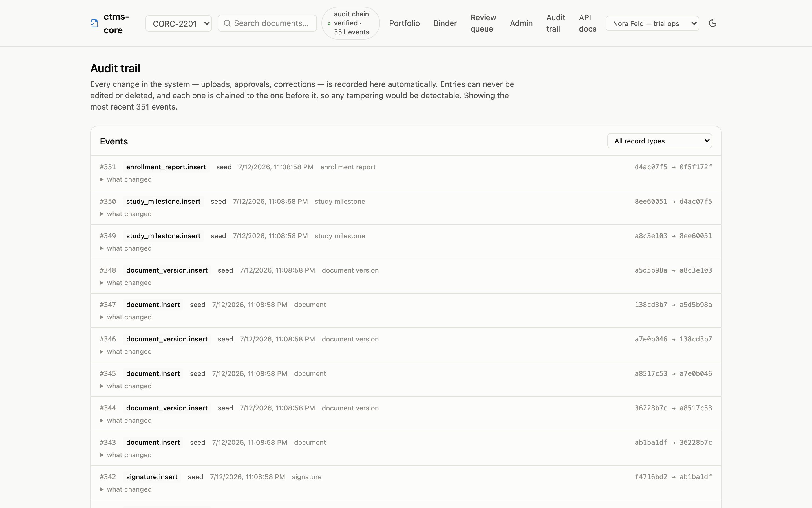Image resolution: width=812 pixels, height=508 pixels.
Task: Open the All record types filter
Action: pyautogui.click(x=659, y=141)
